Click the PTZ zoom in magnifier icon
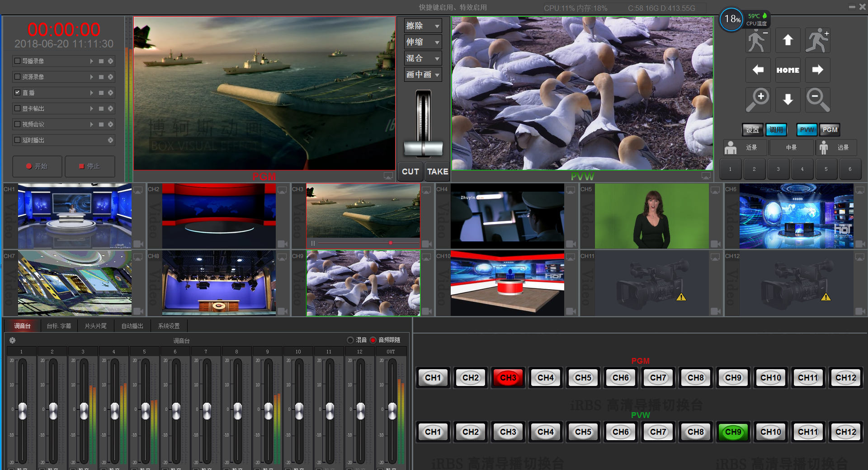The height and width of the screenshot is (470, 868). click(x=758, y=99)
